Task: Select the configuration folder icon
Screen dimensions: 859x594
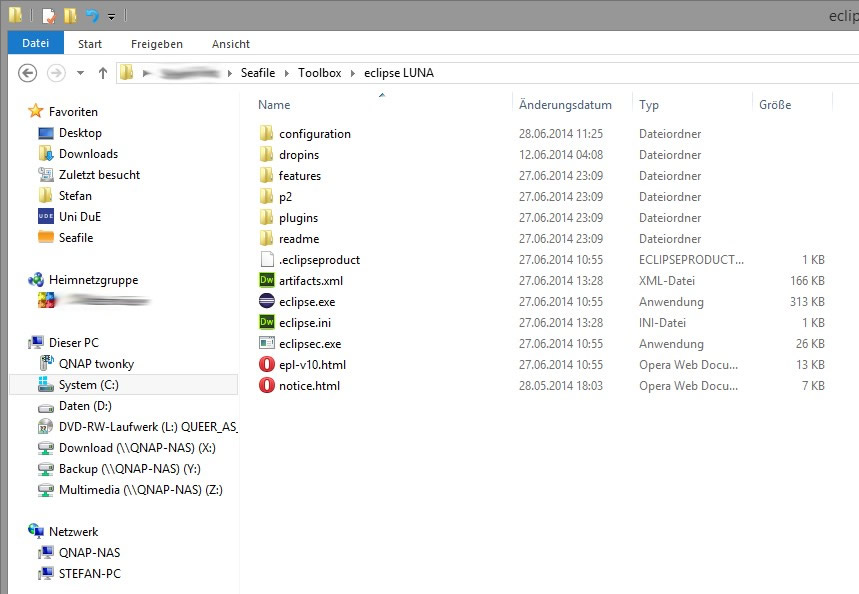Action: pyautogui.click(x=266, y=133)
